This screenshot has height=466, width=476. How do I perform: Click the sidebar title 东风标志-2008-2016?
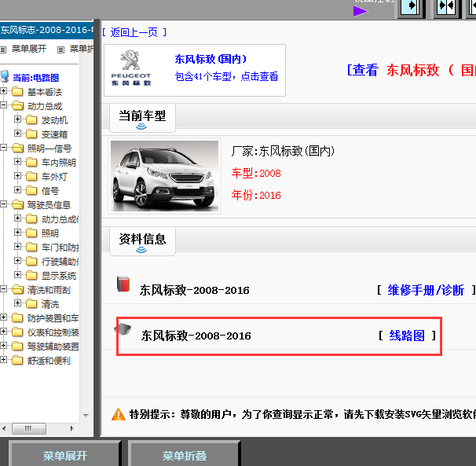[47, 30]
